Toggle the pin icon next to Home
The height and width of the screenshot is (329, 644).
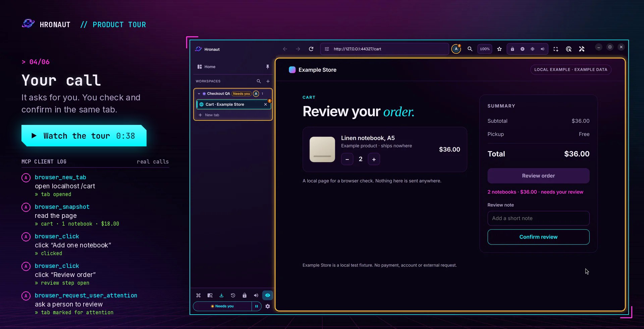coord(267,67)
